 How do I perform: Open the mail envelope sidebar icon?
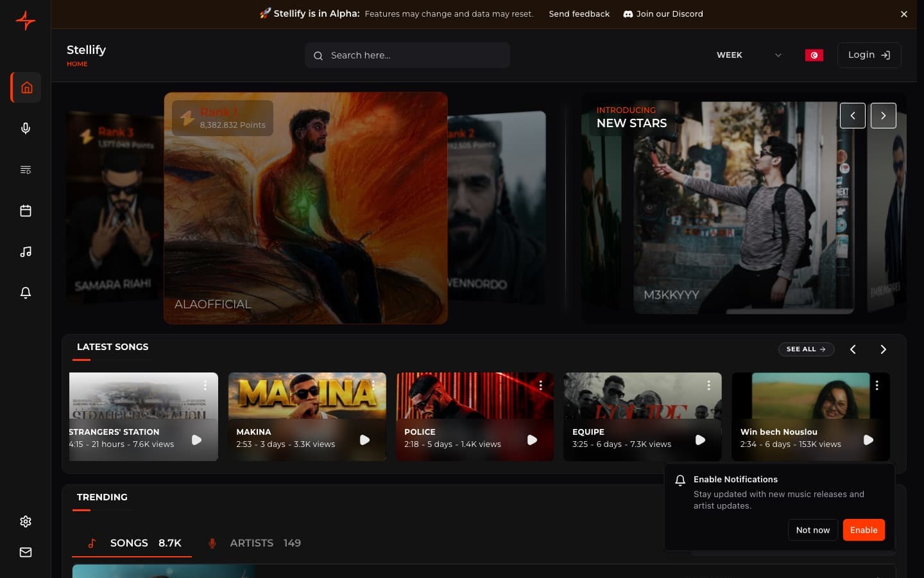26,552
